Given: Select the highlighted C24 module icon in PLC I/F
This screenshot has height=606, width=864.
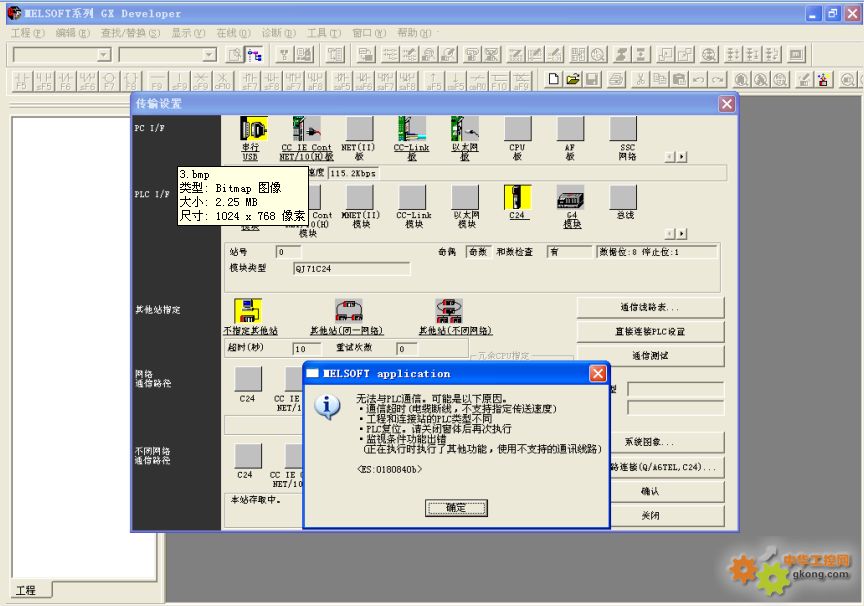Looking at the screenshot, I should (517, 197).
